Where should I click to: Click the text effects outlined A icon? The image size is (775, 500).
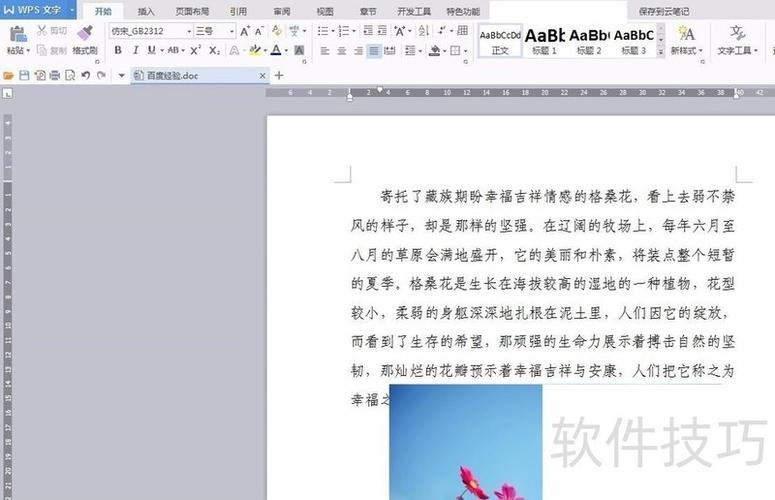(234, 50)
